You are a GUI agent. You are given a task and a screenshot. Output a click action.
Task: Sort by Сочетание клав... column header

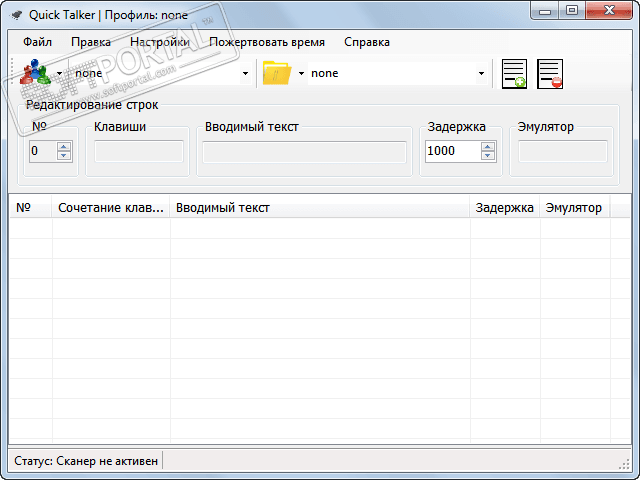pos(111,208)
